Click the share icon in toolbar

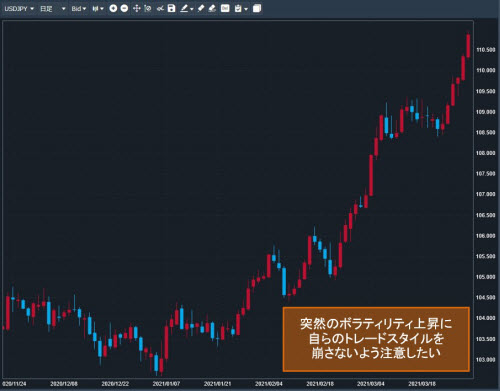coord(160,8)
